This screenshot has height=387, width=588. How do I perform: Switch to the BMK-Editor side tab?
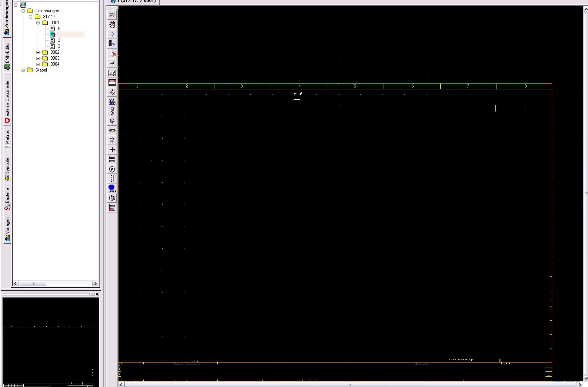point(7,56)
